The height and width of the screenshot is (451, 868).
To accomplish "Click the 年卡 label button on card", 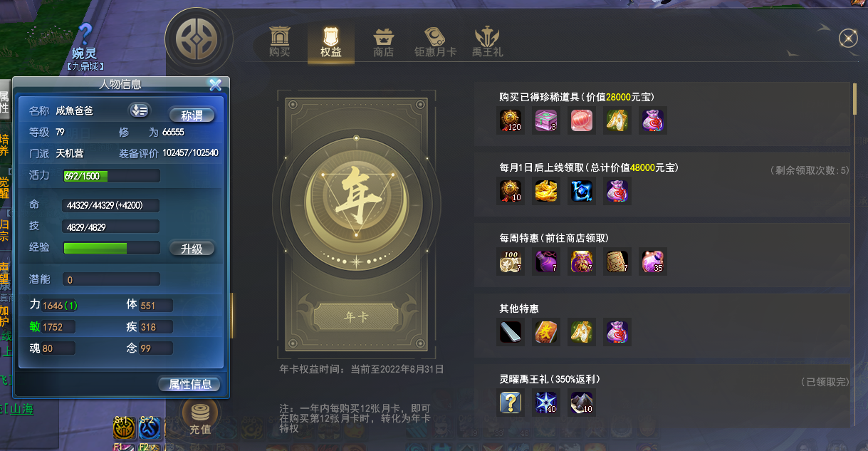I will point(356,317).
